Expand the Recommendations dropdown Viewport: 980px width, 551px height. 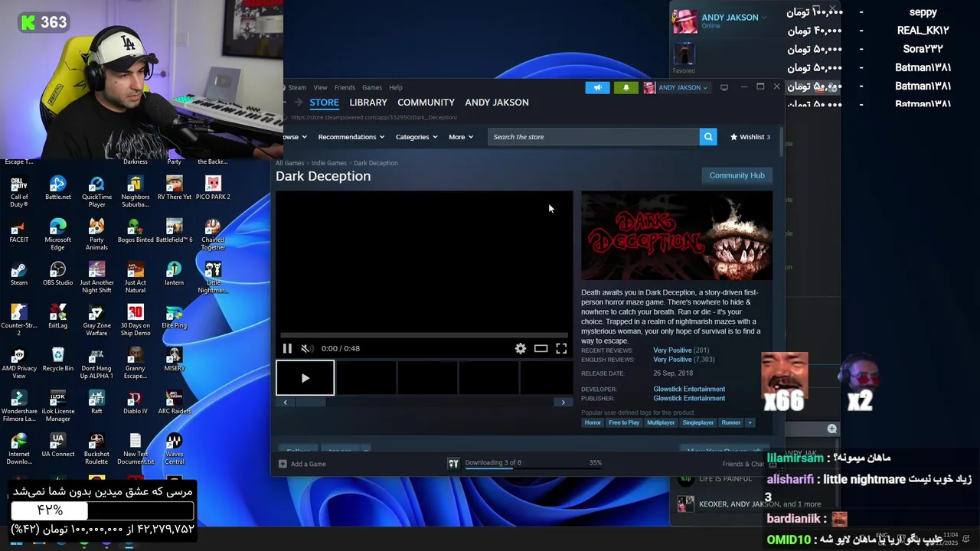tap(351, 137)
